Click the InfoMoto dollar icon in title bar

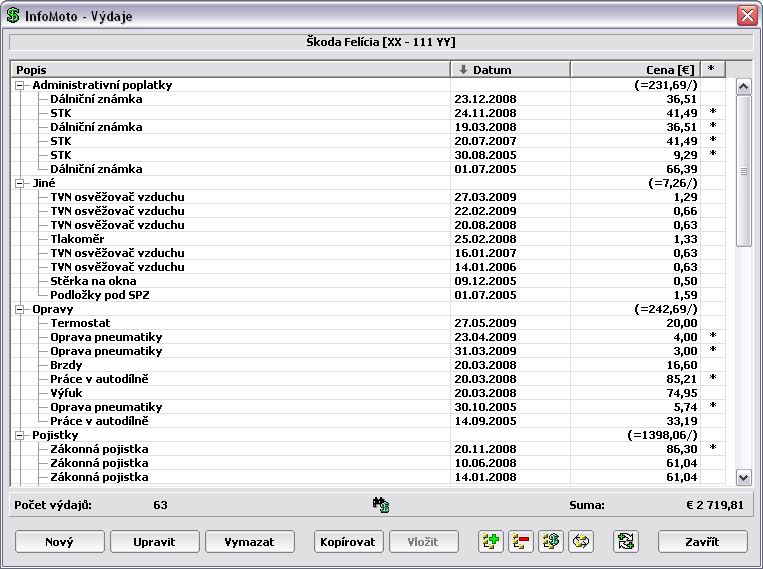13,15
